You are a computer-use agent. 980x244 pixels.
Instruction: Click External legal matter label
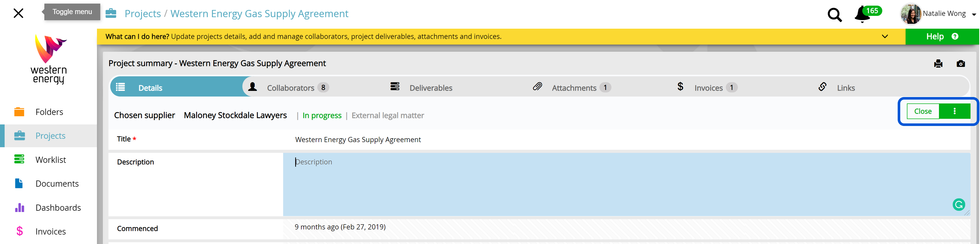click(x=388, y=115)
